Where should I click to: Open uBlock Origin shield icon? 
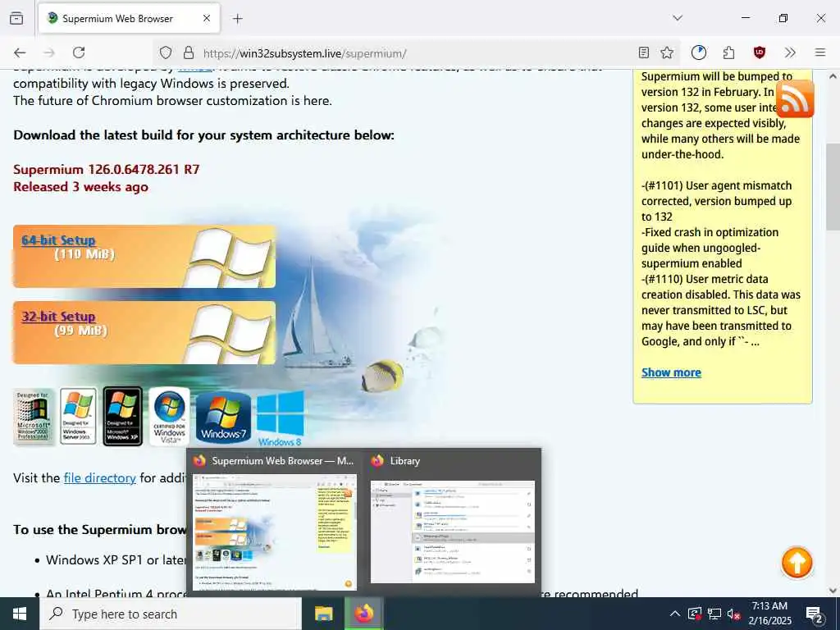759,52
